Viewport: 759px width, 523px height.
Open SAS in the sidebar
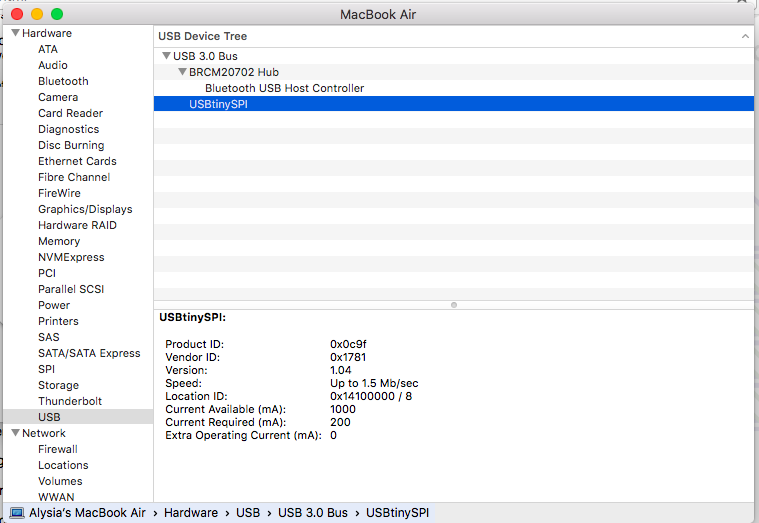click(49, 337)
